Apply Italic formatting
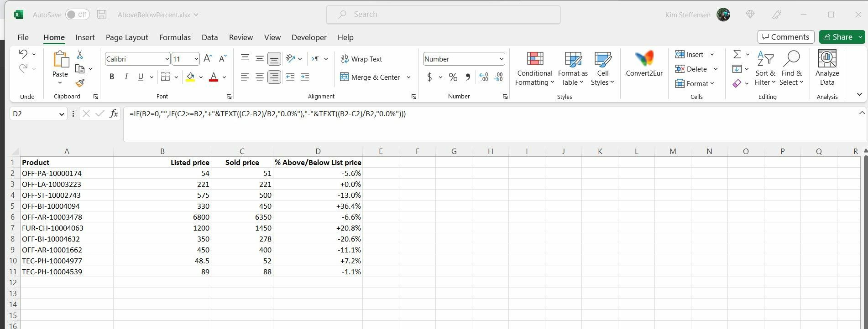Screen dimensions: 868x329 click(126, 77)
